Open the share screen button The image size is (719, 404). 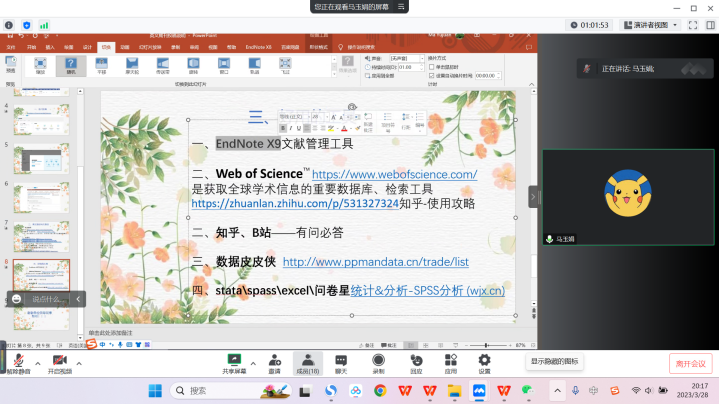tap(235, 360)
